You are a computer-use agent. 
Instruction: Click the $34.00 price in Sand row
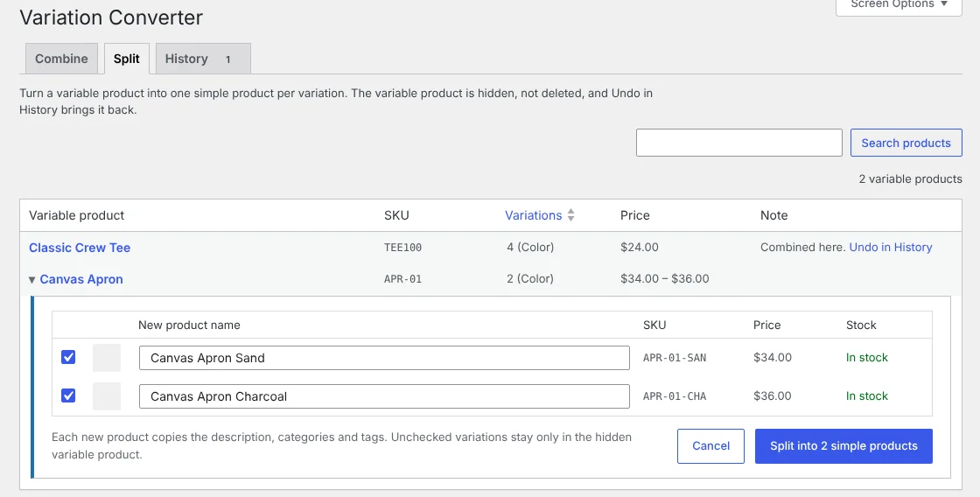[773, 358]
